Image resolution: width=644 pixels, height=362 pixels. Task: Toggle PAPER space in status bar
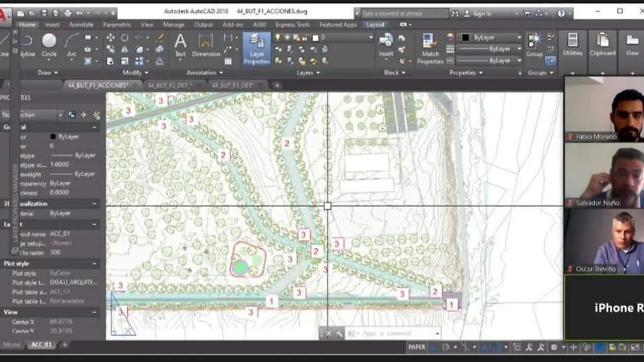click(417, 347)
